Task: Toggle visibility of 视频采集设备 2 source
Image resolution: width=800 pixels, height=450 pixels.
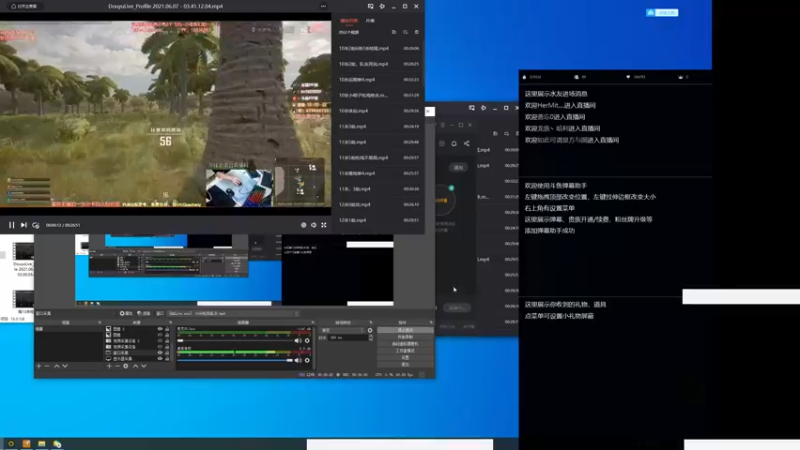Action: tap(160, 341)
